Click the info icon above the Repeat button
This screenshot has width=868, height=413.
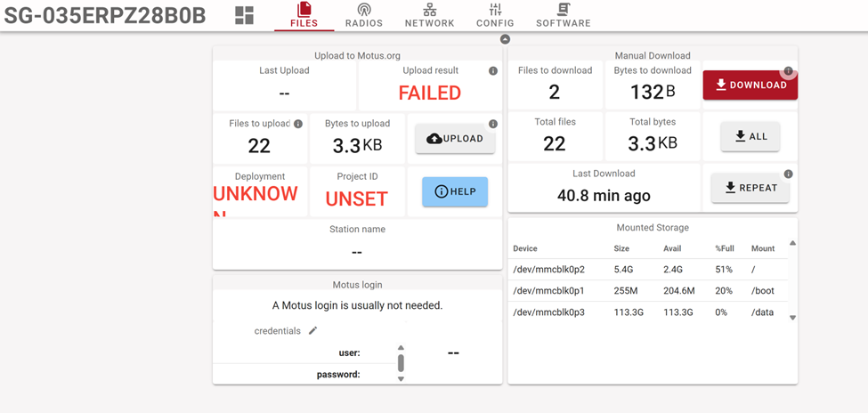[788, 174]
